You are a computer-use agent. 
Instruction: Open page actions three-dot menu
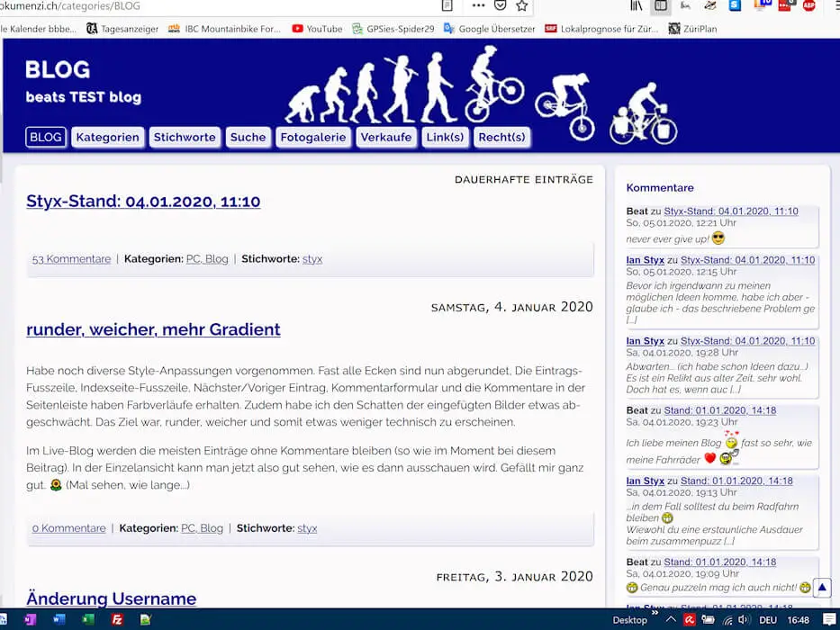478,5
